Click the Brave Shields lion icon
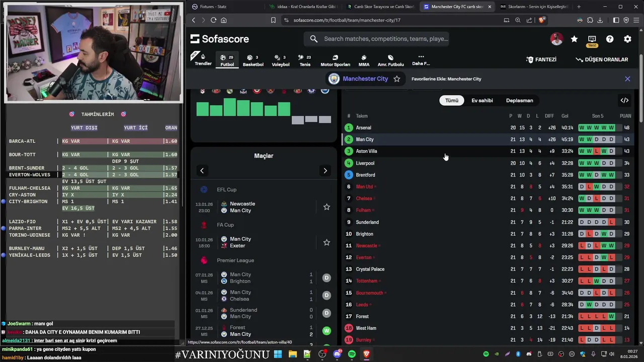644x362 pixels. pyautogui.click(x=541, y=20)
